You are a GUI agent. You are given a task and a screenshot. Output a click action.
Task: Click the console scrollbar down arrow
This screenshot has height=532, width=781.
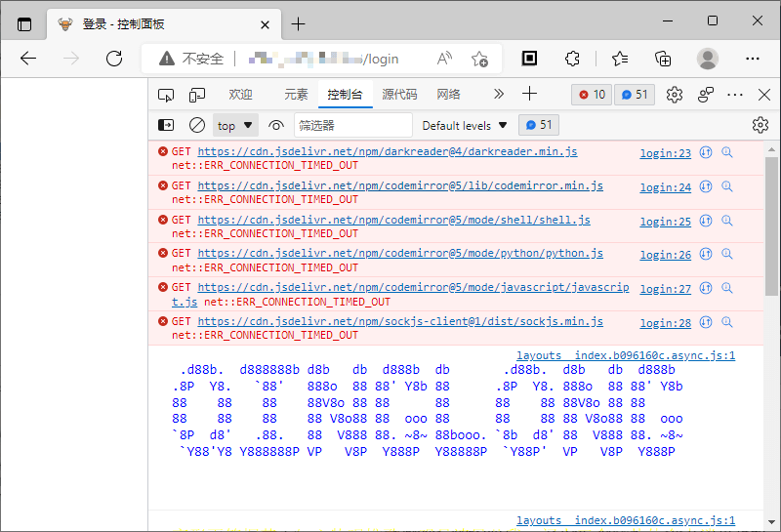(x=771, y=522)
